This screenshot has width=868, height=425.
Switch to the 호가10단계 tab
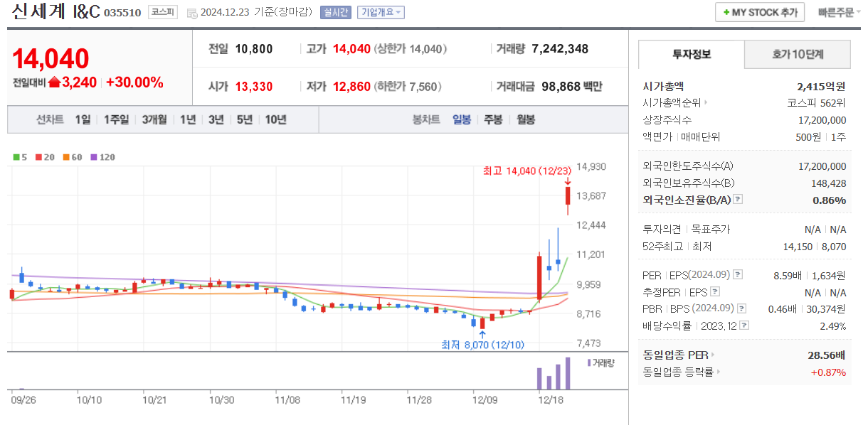(x=798, y=54)
